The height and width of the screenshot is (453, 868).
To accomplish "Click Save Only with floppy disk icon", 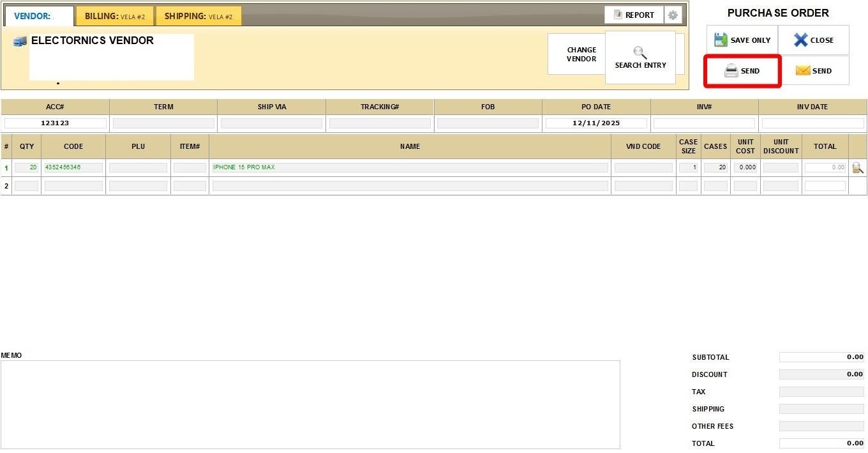I will pyautogui.click(x=742, y=40).
